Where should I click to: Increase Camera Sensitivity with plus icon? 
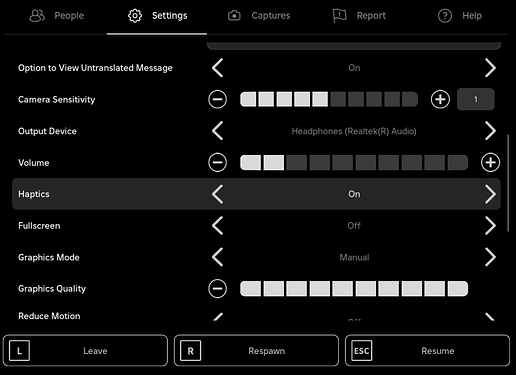click(x=440, y=99)
